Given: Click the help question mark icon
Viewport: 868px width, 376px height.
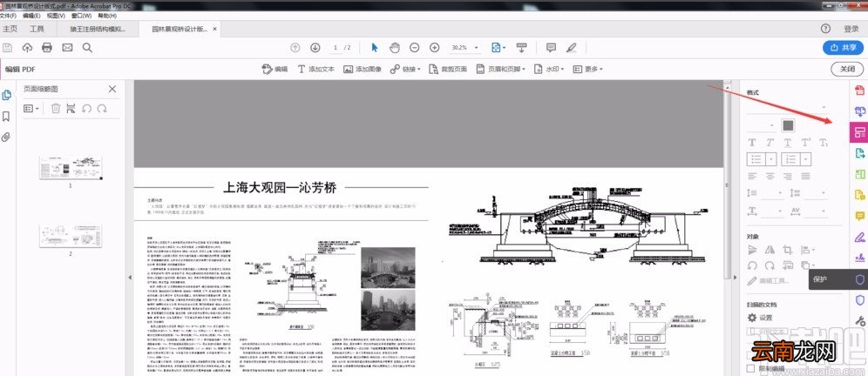Looking at the screenshot, I should [x=825, y=29].
